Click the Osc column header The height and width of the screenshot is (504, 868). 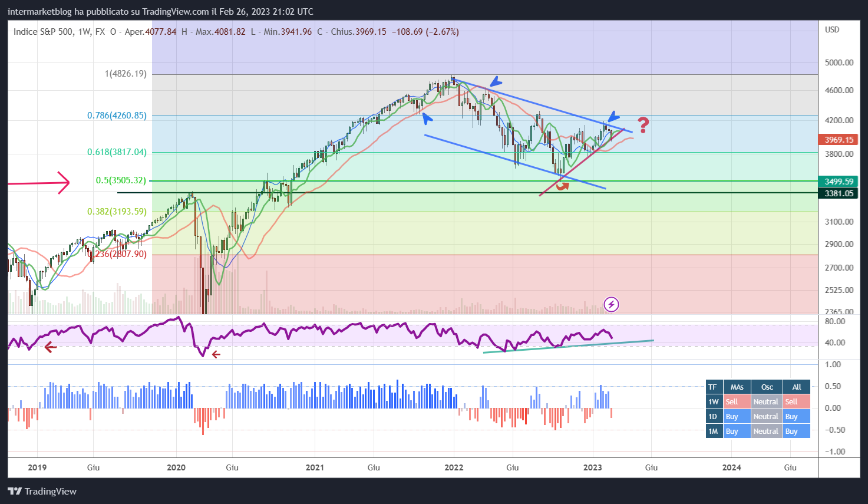[767, 387]
